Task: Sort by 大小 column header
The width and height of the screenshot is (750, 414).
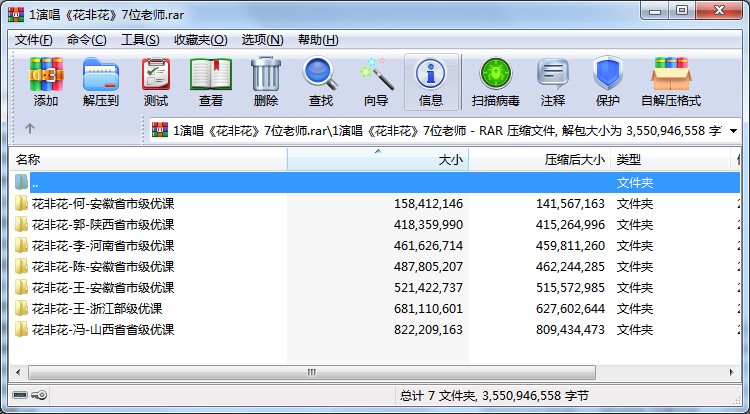Action: click(x=378, y=160)
